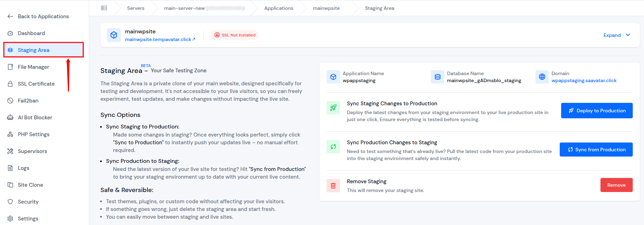Select Fail2ban in the sidebar
Screen dimensions: 644x225
(44, 101)
